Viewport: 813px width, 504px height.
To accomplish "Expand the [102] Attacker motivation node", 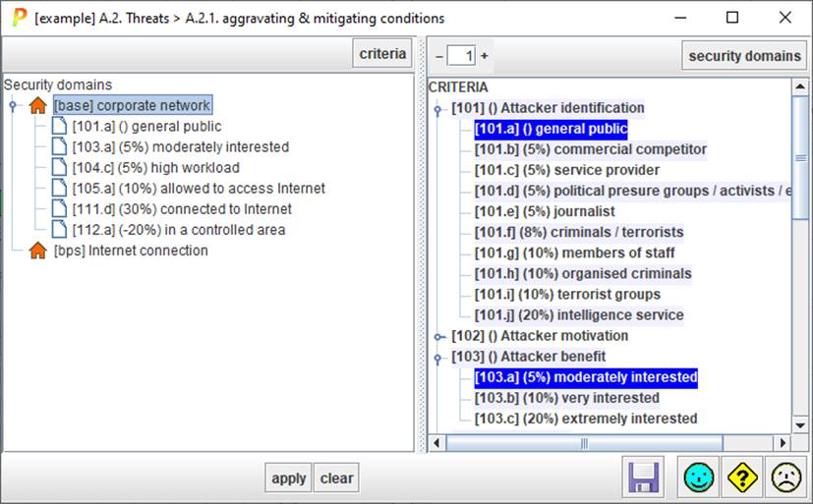I will (437, 336).
